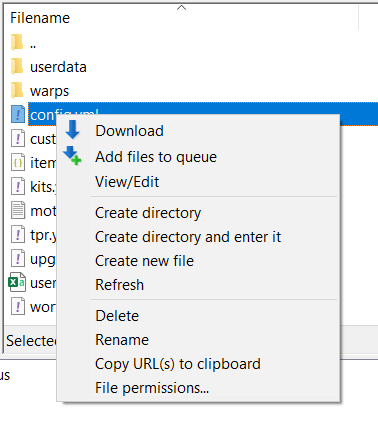Choose Rename from context menu

tap(122, 340)
